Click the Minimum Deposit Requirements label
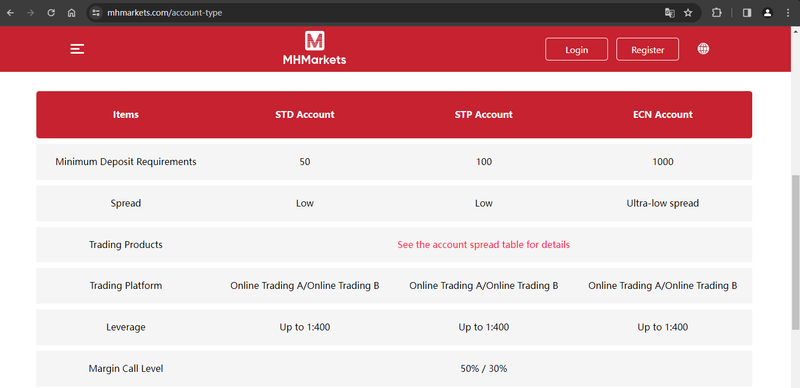The height and width of the screenshot is (388, 800). point(126,162)
